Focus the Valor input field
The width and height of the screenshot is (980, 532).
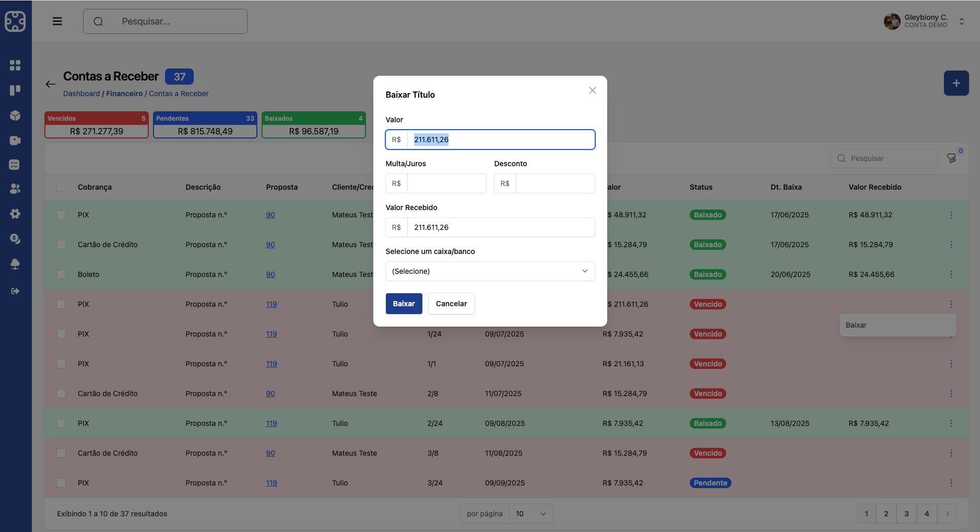[x=501, y=140]
